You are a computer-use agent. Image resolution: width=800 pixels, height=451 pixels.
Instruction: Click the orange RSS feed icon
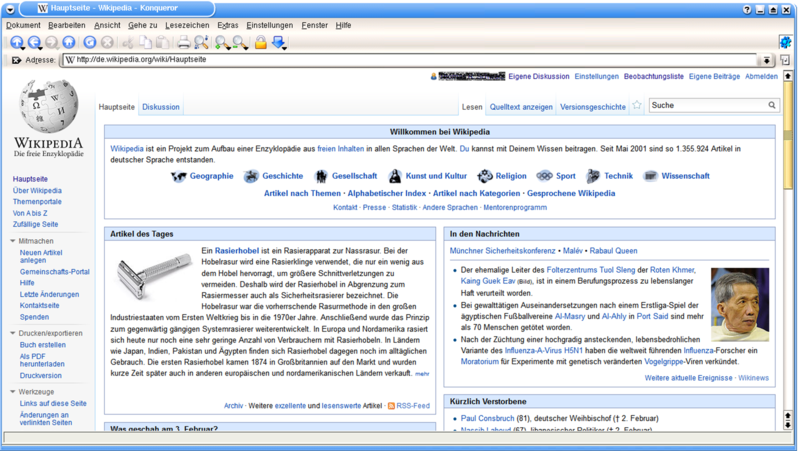[x=391, y=406]
